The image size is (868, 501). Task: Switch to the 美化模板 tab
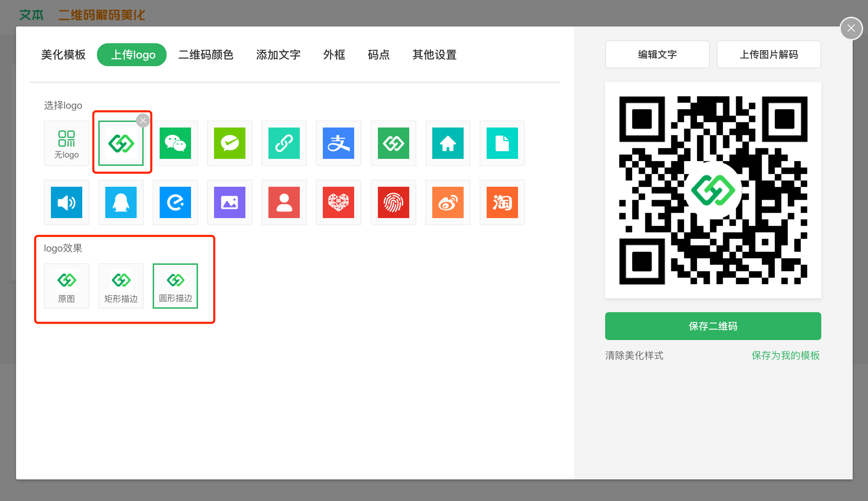(x=63, y=55)
